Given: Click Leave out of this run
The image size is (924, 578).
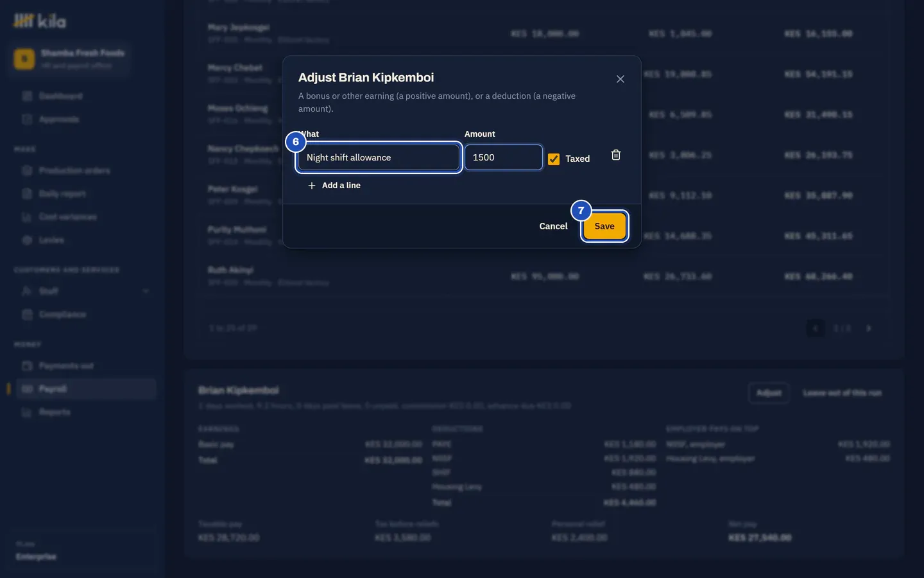Looking at the screenshot, I should click(x=842, y=393).
